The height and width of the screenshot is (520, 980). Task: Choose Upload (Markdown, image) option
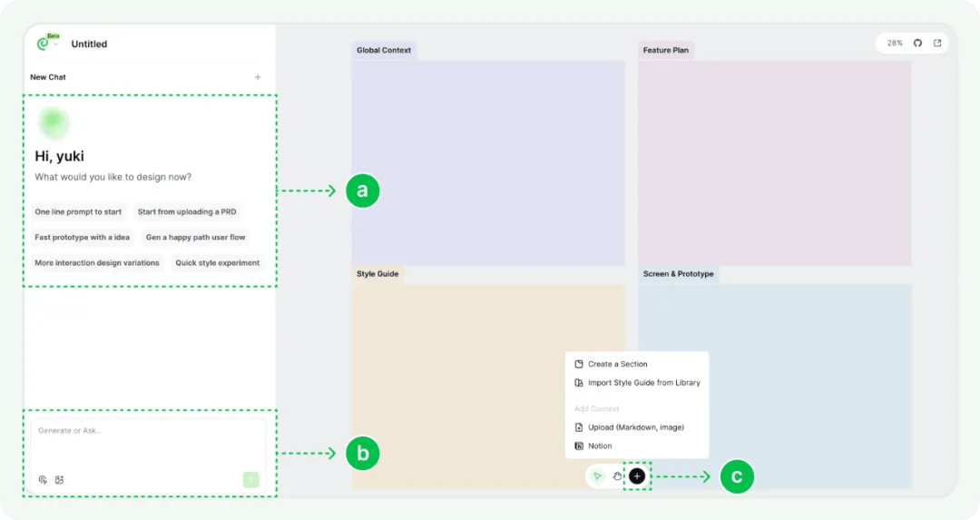[635, 427]
